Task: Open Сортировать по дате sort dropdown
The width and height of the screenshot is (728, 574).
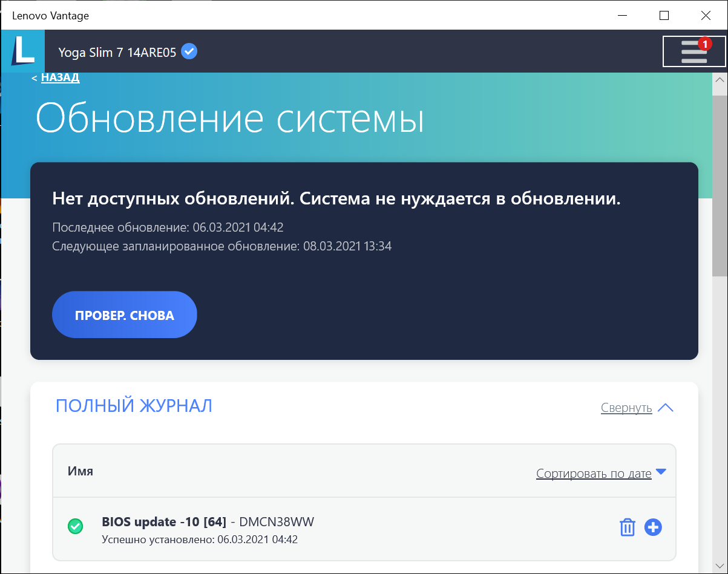Action: [594, 474]
